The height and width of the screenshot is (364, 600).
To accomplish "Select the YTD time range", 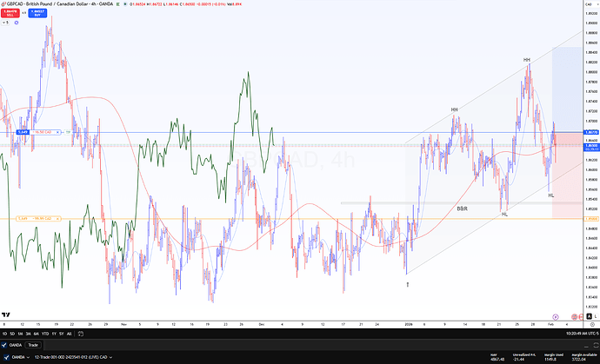I will [x=45, y=334].
